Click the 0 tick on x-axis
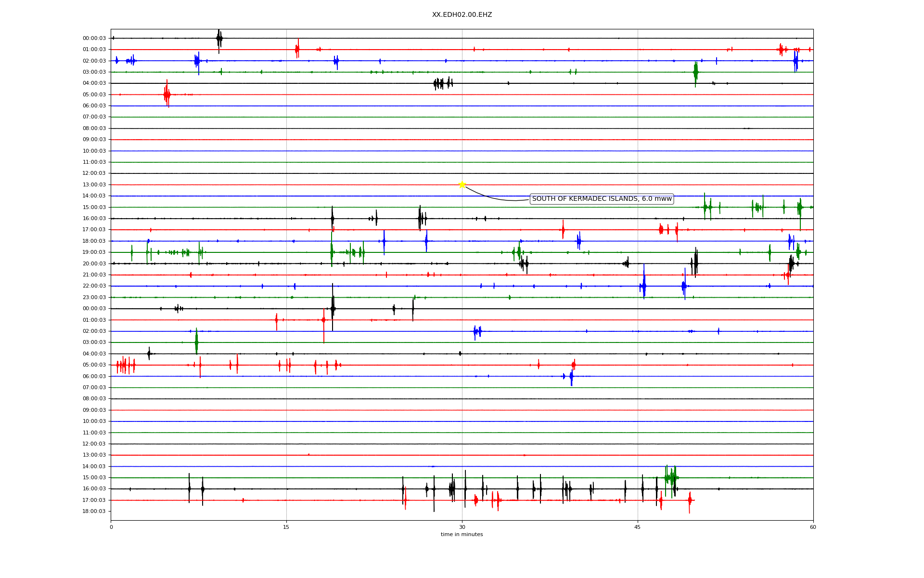The width and height of the screenshot is (924, 578). coord(111,527)
